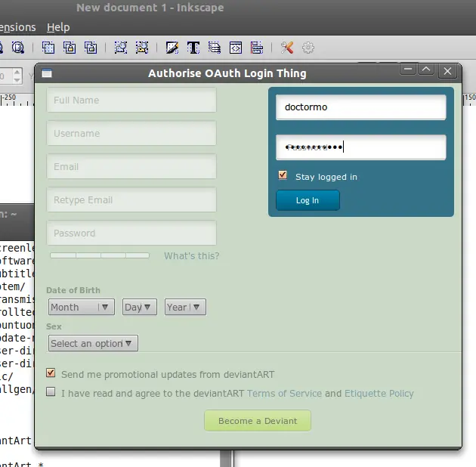Open the Year dropdown
476x467 pixels.
(185, 307)
